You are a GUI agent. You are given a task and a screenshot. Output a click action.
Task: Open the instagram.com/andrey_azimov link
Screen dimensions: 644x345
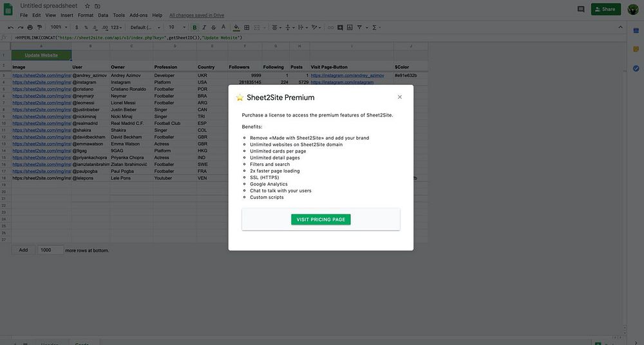[348, 75]
